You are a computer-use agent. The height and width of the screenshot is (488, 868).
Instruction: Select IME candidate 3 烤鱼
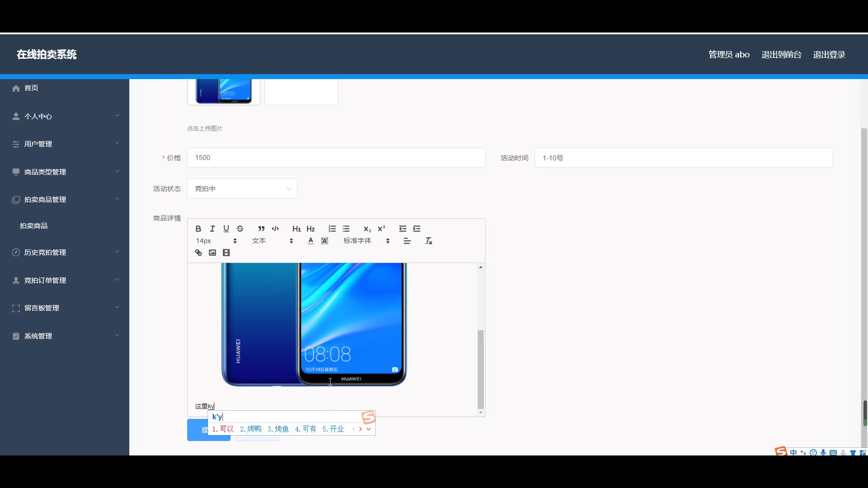[278, 429]
